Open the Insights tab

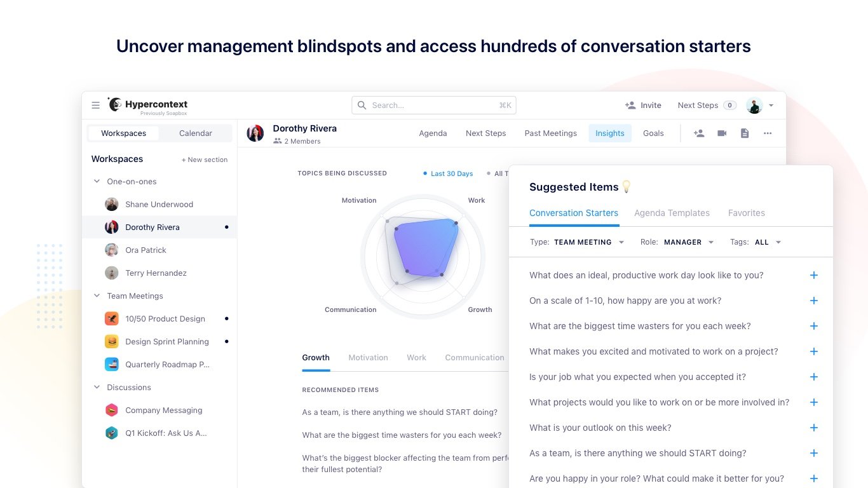610,133
